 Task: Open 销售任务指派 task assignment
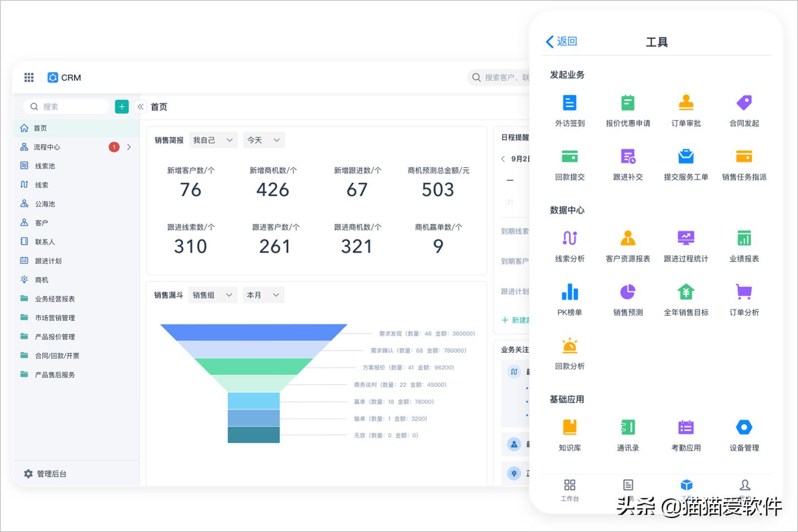pos(743,164)
